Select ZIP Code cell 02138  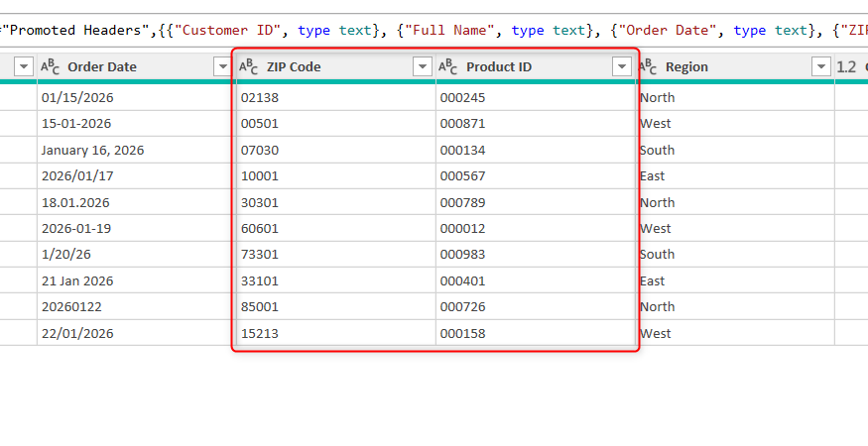336,98
